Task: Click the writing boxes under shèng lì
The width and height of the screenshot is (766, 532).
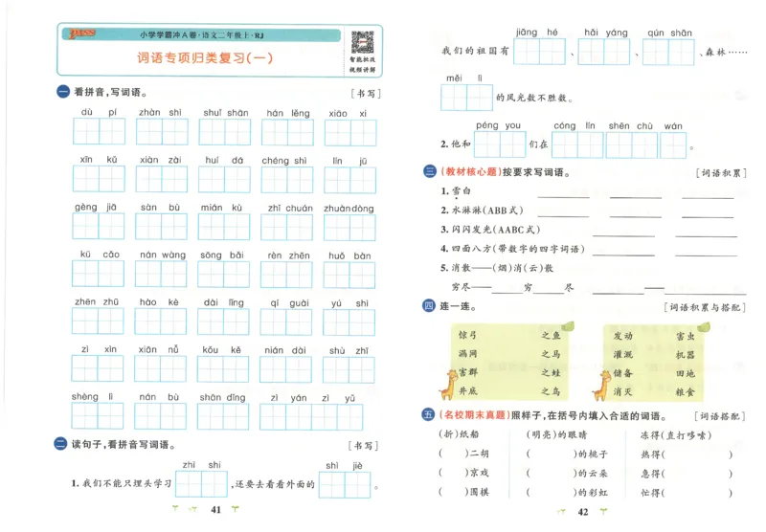Action: click(x=98, y=416)
